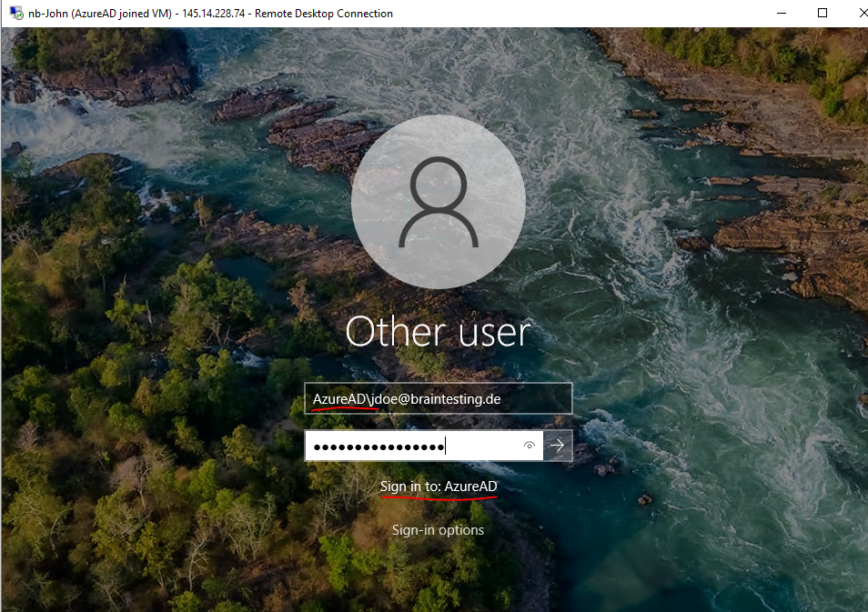Click the 'Sign in to: AzureAD' text
868x612 pixels.
coord(439,487)
